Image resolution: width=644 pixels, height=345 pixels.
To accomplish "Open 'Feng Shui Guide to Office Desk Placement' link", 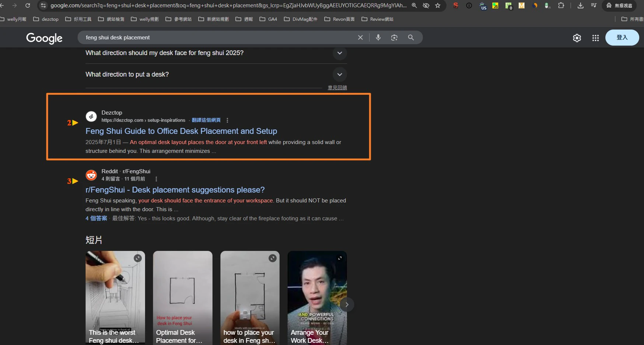I will point(181,131).
